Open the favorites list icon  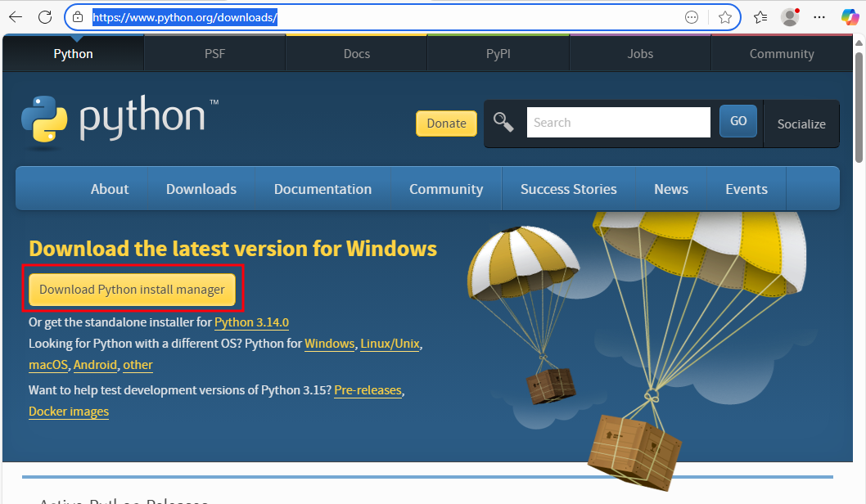pyautogui.click(x=760, y=17)
